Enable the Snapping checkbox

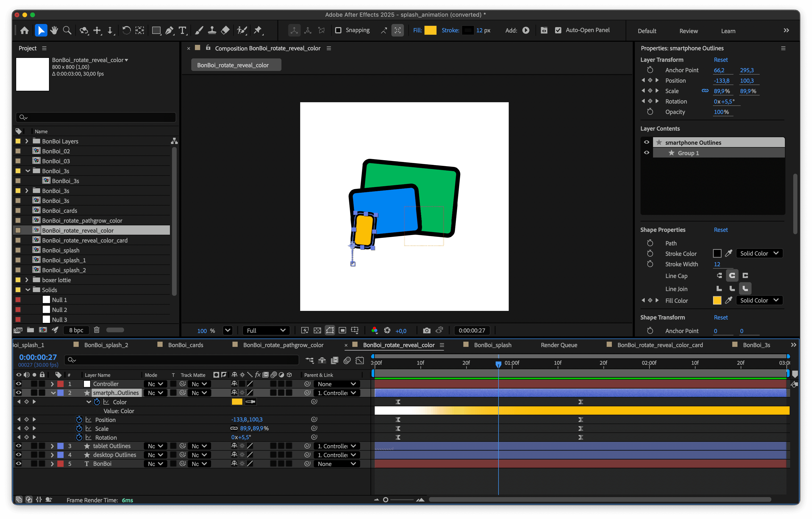[x=338, y=30]
